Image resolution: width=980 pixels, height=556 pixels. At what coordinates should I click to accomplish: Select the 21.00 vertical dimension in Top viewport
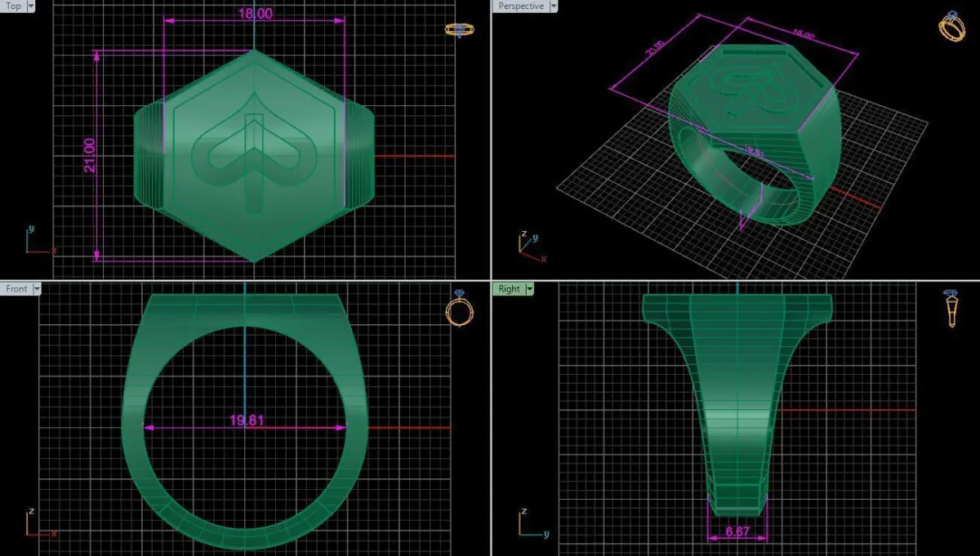[90, 154]
